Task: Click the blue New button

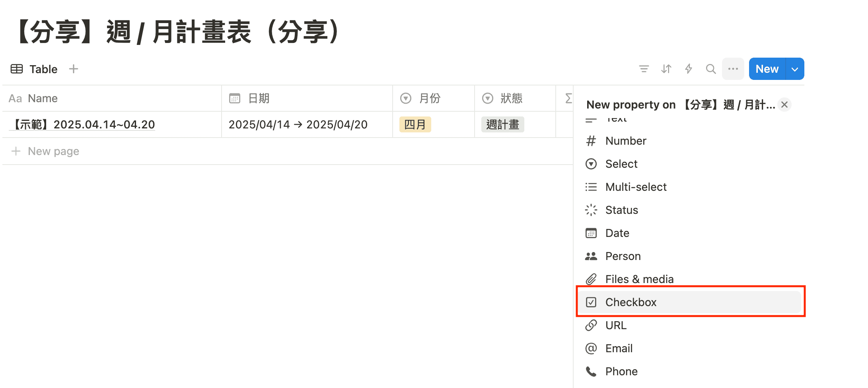Action: [767, 69]
